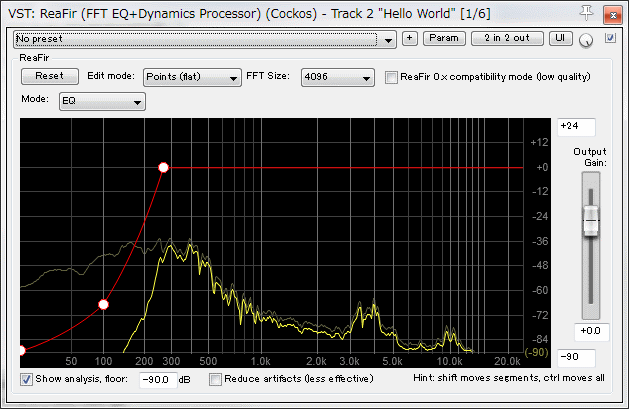629x409 pixels.
Task: Uncheck Show analysis option
Action: point(27,379)
